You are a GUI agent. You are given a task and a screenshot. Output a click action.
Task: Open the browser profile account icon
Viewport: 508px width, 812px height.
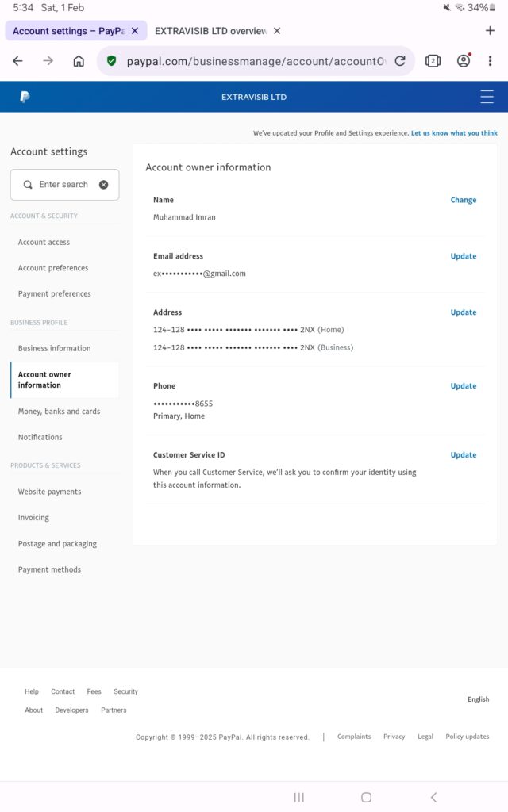464,61
